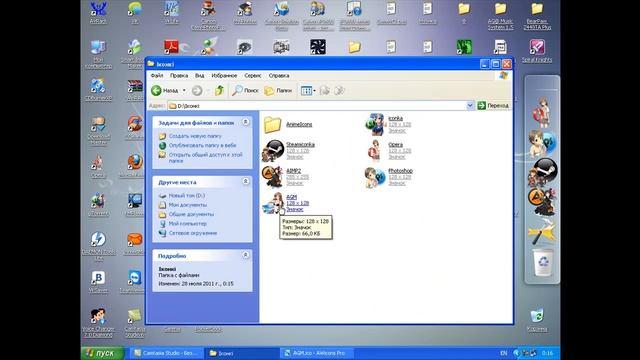Go up one folder level

(220, 90)
